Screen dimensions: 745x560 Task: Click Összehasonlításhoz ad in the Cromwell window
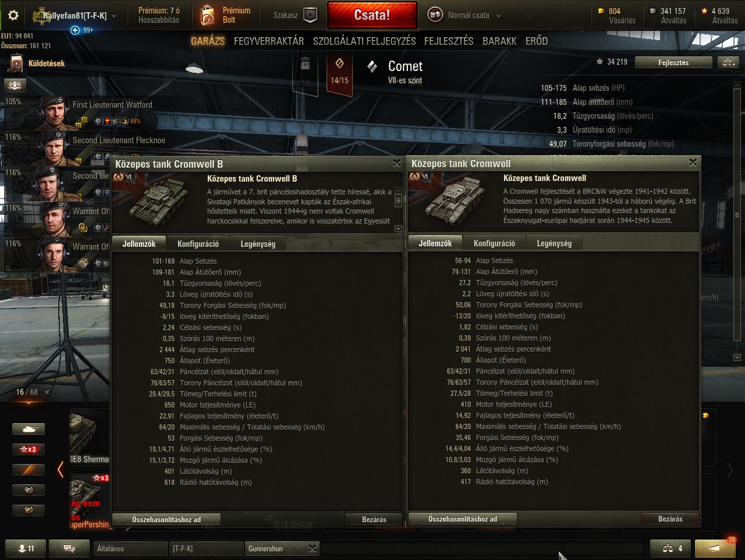pyautogui.click(x=463, y=519)
